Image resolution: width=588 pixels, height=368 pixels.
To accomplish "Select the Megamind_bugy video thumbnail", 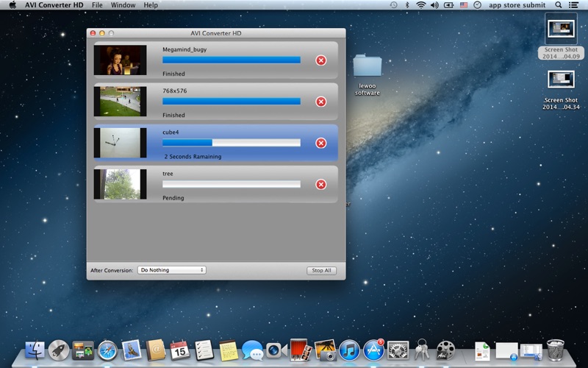I will coord(120,60).
